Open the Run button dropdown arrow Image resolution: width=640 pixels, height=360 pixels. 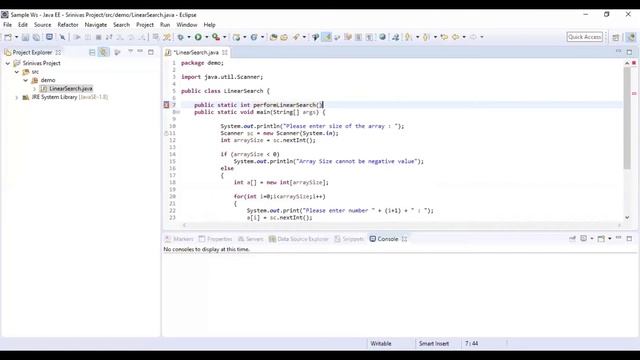pos(207,37)
